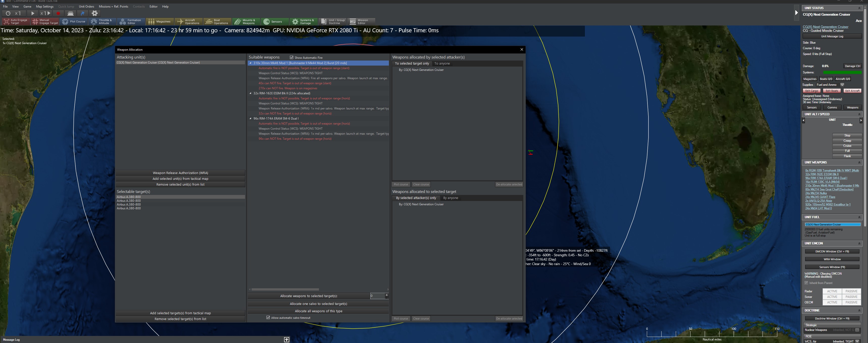Click the suitable weapons horizontal scrollbar

(x=285, y=290)
